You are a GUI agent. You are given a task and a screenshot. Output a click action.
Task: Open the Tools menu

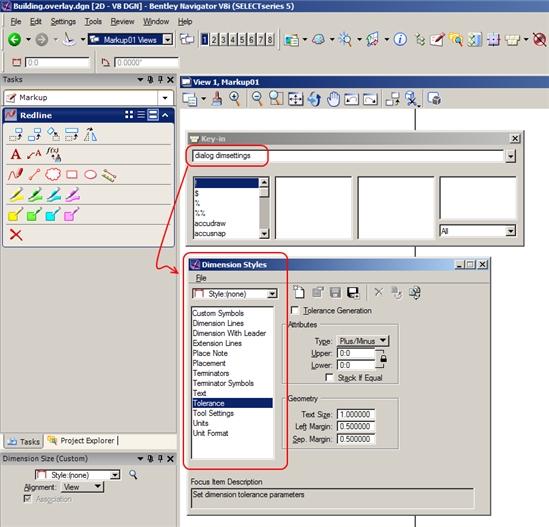click(93, 22)
